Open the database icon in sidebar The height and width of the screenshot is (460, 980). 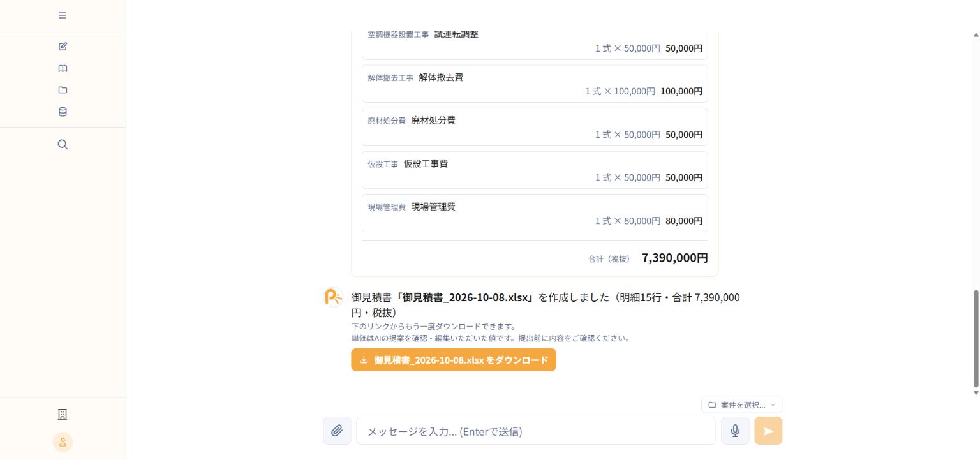[63, 112]
